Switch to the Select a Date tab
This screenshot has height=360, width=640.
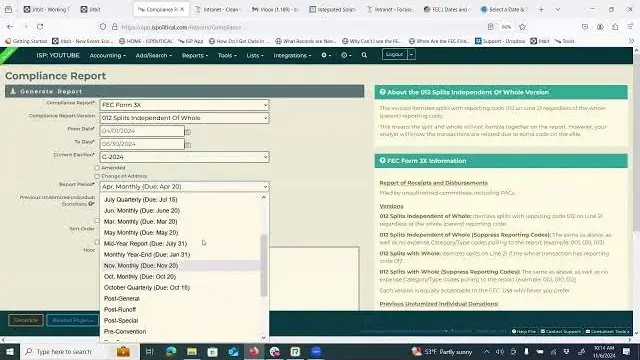click(x=504, y=9)
